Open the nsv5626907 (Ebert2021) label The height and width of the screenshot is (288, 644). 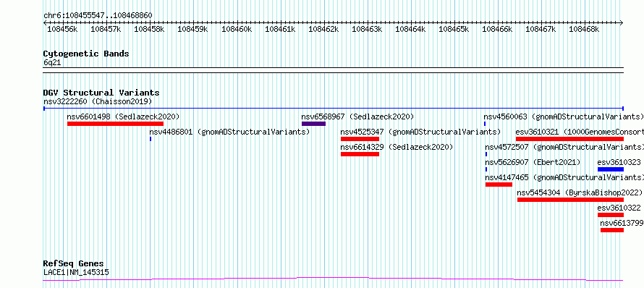[x=533, y=162]
